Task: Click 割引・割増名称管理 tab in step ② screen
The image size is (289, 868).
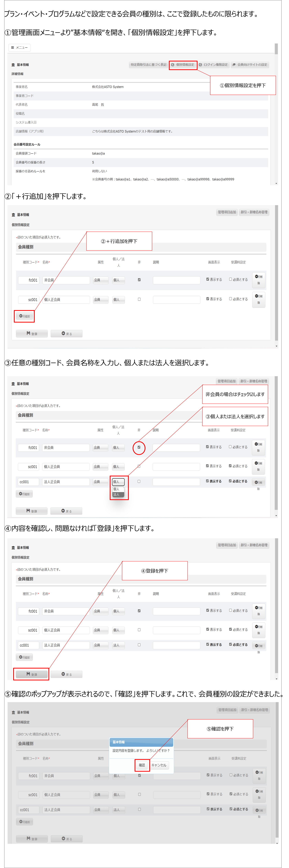Action: (x=254, y=212)
